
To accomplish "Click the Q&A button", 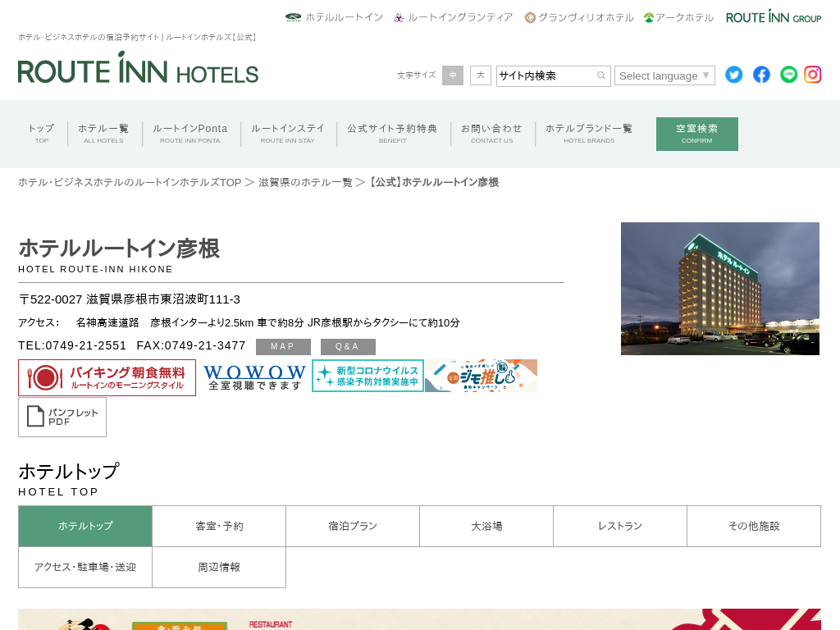I will click(348, 347).
